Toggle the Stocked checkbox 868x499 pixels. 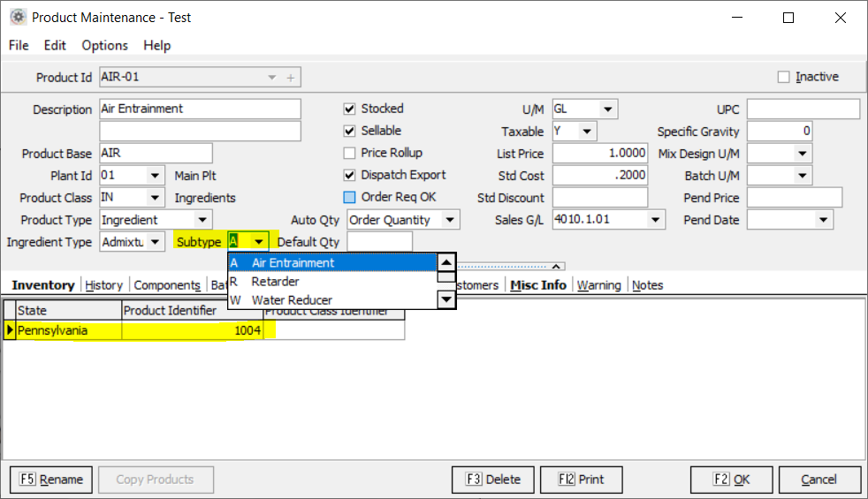click(x=350, y=109)
